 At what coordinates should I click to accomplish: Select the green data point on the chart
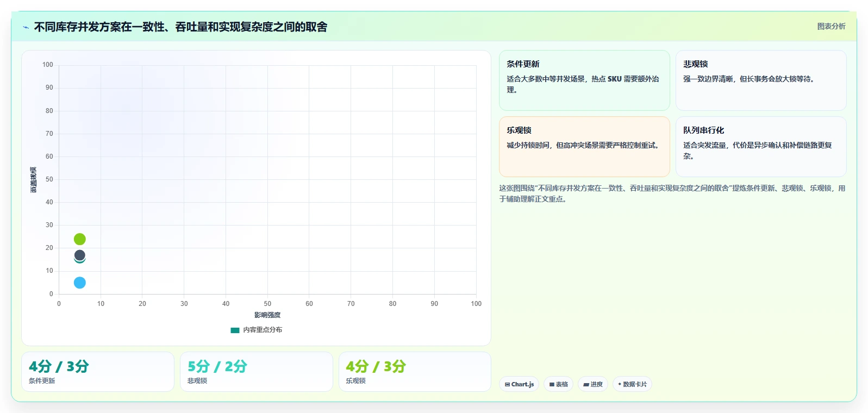(x=80, y=239)
